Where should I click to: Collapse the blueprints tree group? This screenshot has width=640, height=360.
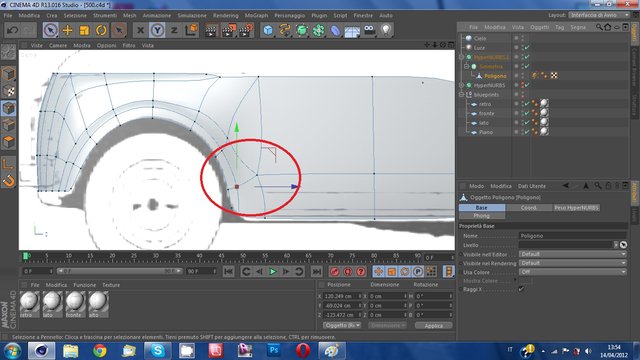pos(462,95)
